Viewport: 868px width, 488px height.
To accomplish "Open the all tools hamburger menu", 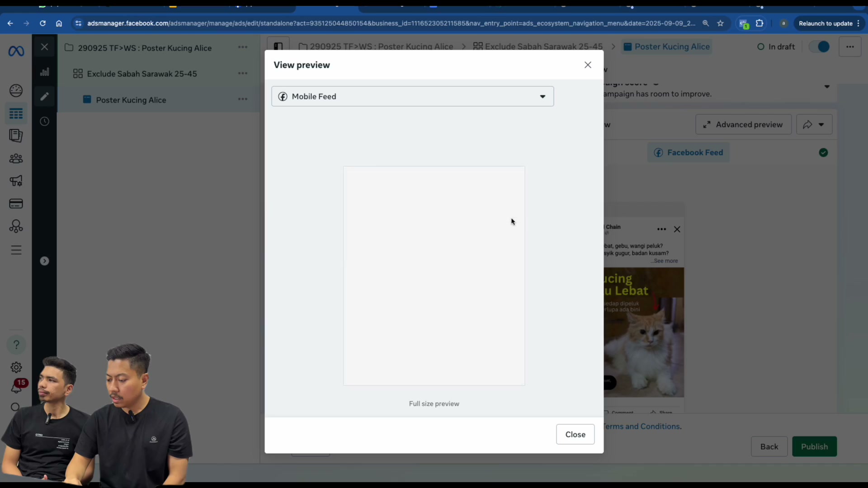I will [x=16, y=250].
